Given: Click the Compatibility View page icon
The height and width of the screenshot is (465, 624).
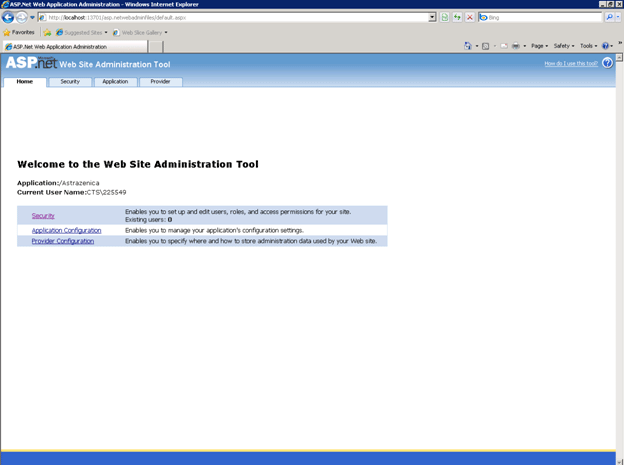Looking at the screenshot, I should pos(445,18).
